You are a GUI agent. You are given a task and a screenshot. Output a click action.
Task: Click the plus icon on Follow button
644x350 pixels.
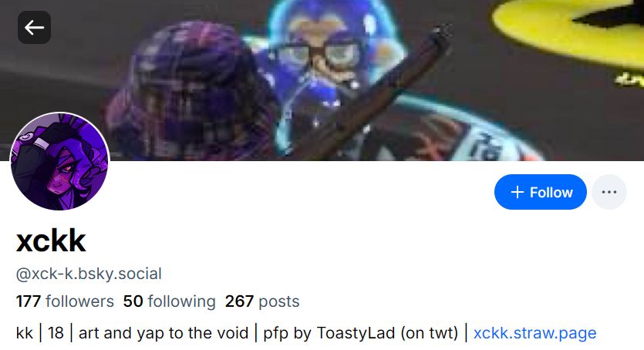point(517,192)
